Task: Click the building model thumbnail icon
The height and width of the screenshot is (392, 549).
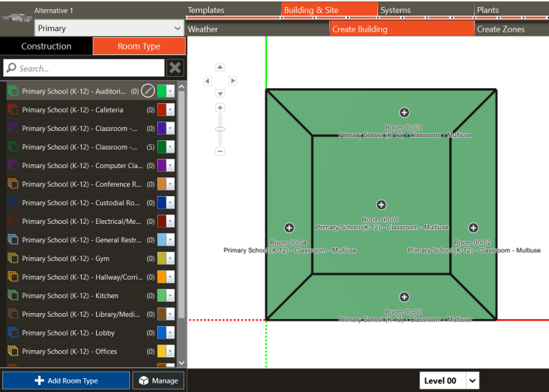Action: pos(16,18)
